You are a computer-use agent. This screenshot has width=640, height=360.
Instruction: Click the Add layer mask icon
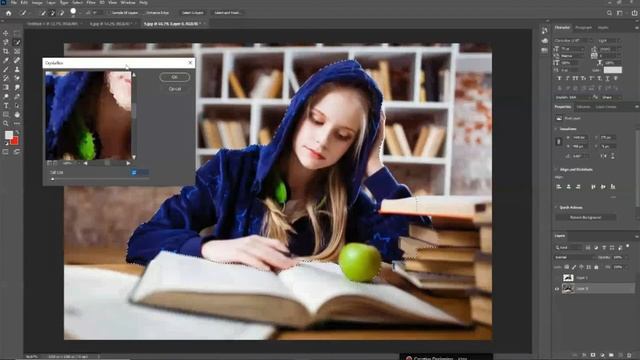pyautogui.click(x=593, y=355)
